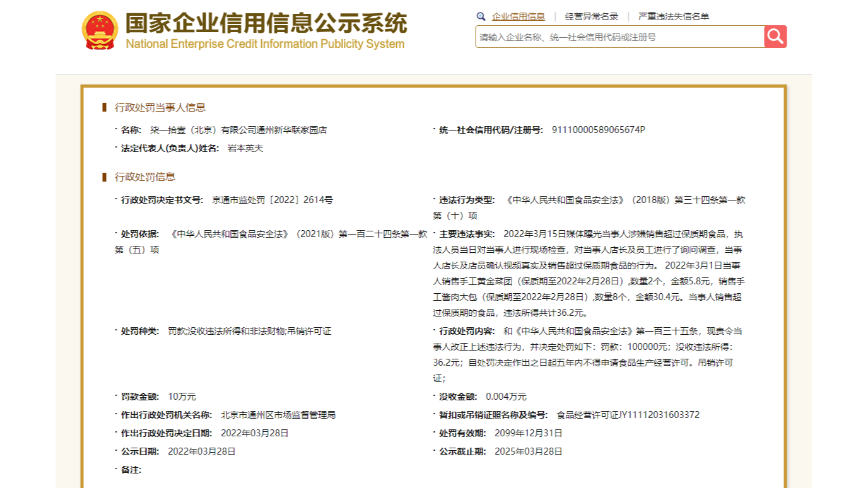
Task: Open the 严重违法失信名单 tab
Action: coord(673,17)
